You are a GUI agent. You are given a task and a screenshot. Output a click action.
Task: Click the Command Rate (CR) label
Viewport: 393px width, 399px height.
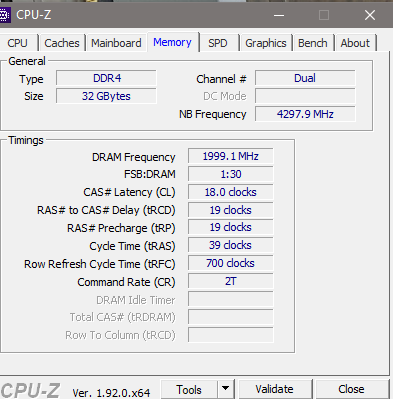tap(126, 282)
